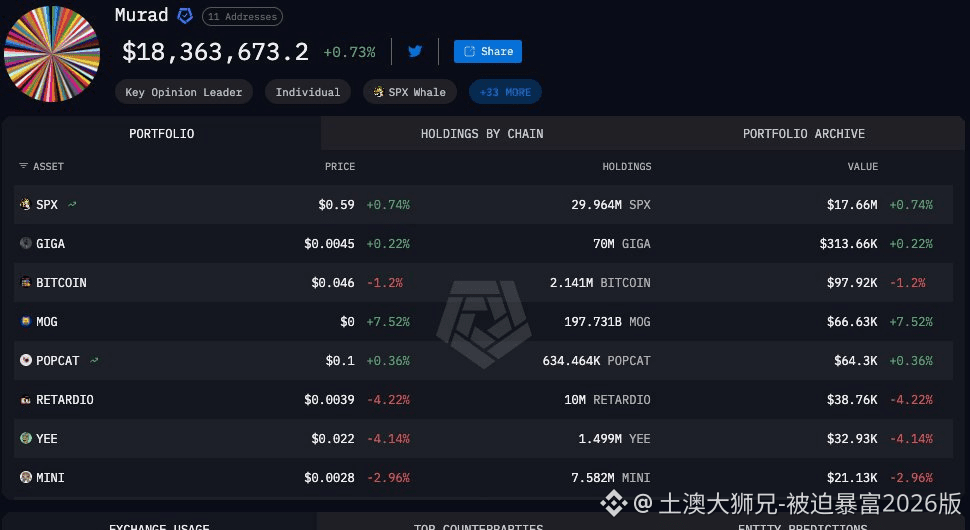Click 197.731B MOG holdings cell
970x530 pixels.
click(607, 322)
